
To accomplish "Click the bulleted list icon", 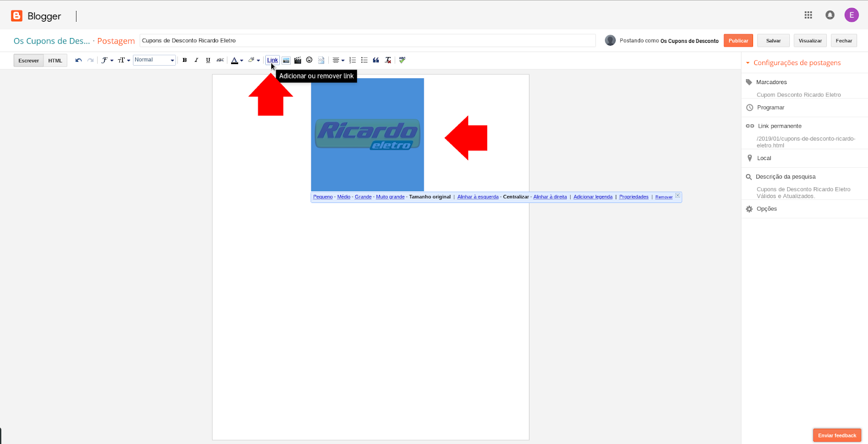I will (x=365, y=60).
